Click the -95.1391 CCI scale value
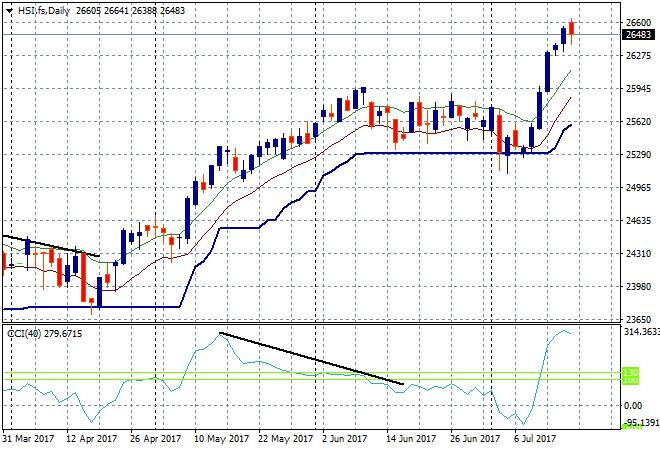This screenshot has width=660, height=450. pos(642,422)
